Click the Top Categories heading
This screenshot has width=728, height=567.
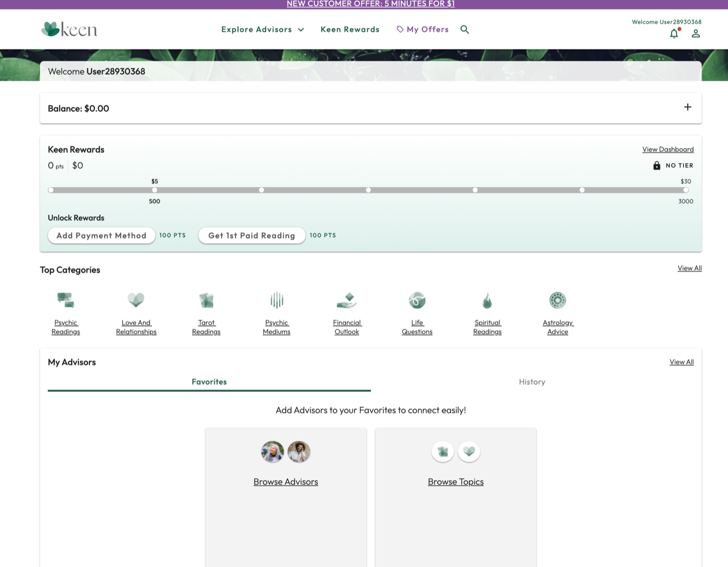[x=70, y=270]
